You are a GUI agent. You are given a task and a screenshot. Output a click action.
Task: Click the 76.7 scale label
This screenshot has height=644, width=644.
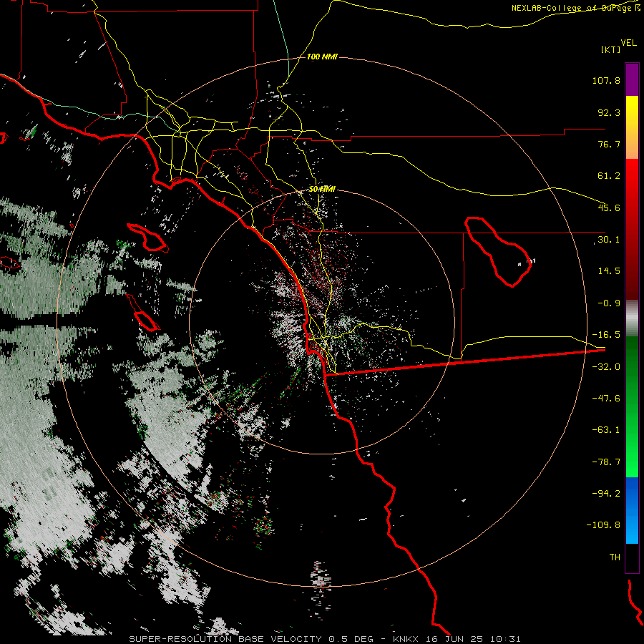tap(609, 144)
